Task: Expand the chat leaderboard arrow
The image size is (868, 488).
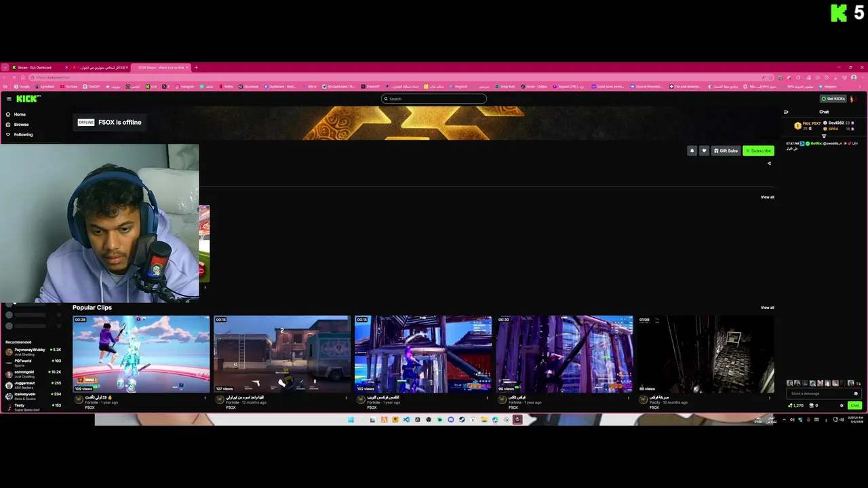Action: [x=824, y=136]
